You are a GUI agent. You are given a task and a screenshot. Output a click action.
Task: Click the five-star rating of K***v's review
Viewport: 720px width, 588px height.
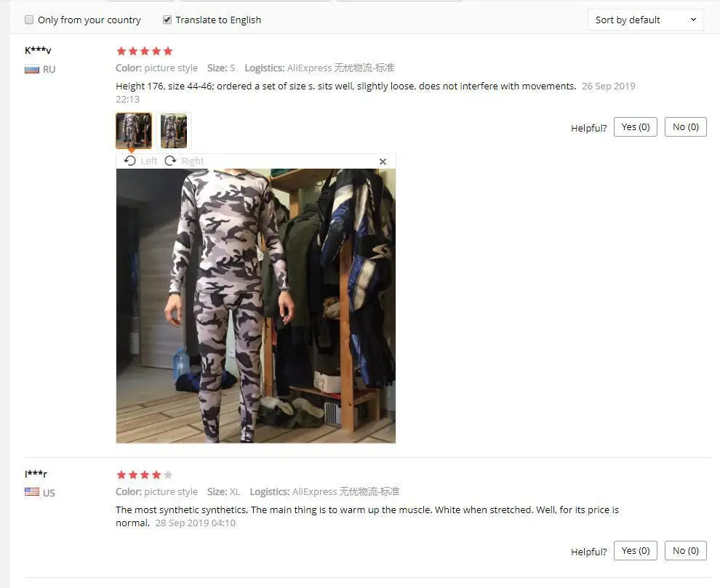(145, 51)
